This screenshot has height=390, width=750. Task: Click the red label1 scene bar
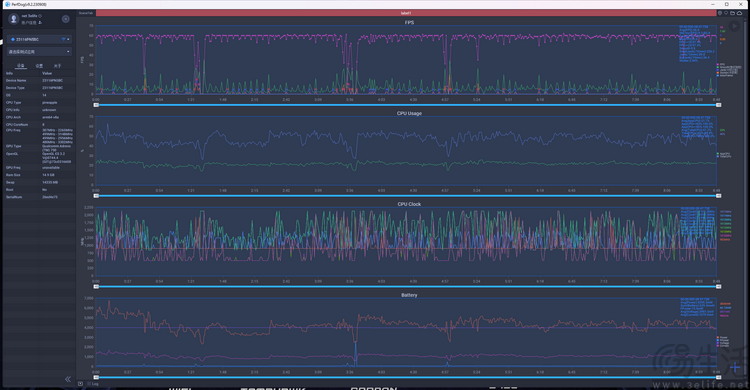[406, 13]
